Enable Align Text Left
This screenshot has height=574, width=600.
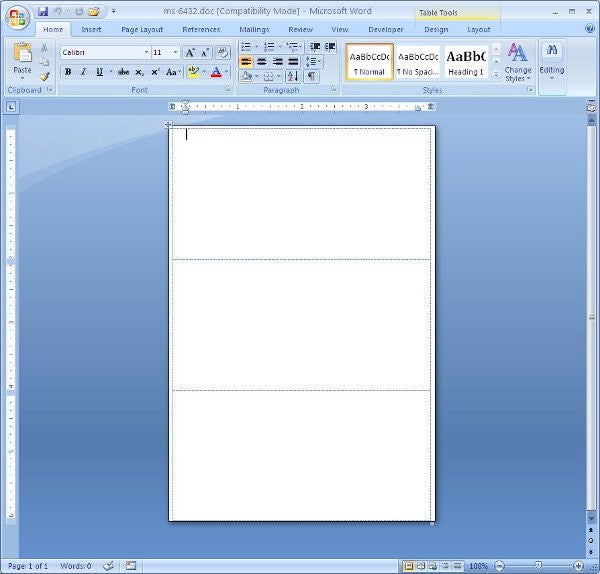[x=246, y=61]
